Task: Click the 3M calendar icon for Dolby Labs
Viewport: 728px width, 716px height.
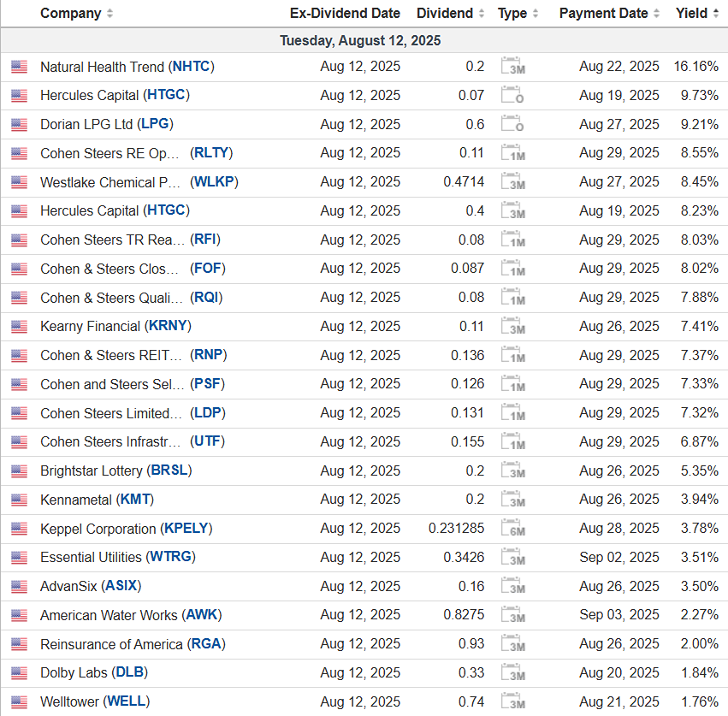Action: [x=512, y=673]
